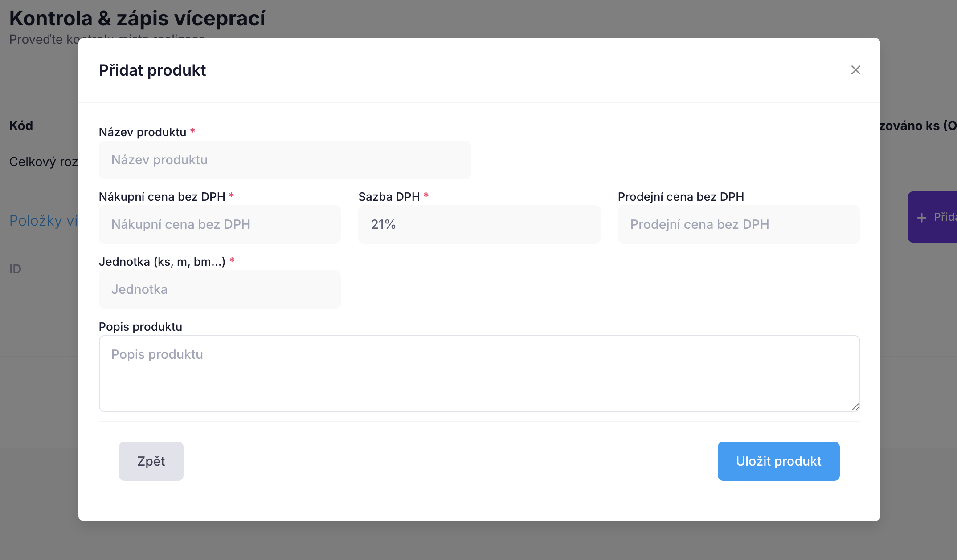
Task: Focus the Popis produktu text area
Action: [479, 373]
